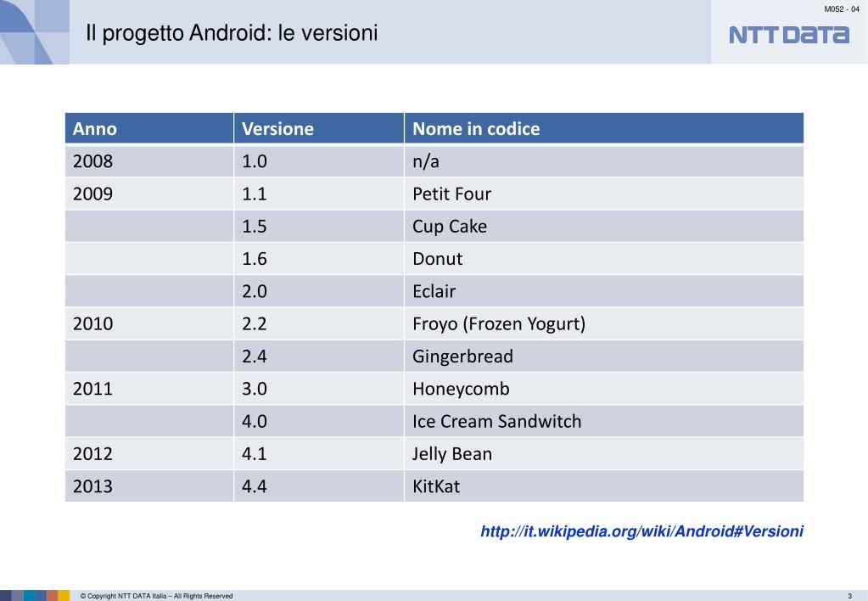Click version 1.5 cell
The image size is (868, 601).
point(319,226)
